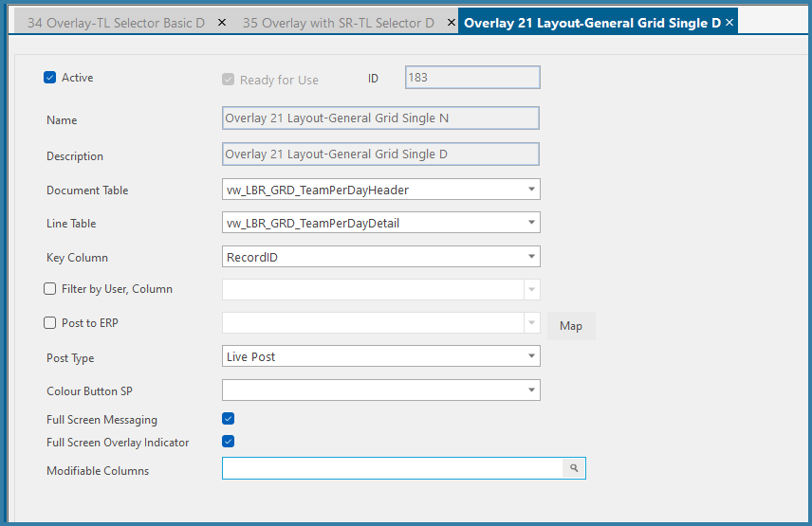The width and height of the screenshot is (812, 526).
Task: Close the 35 Overlay with SR-TL Selector tab
Action: 451,23
